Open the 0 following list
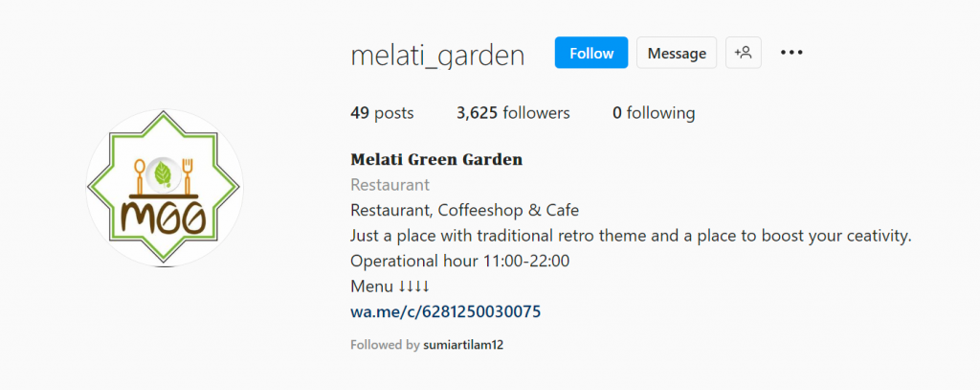 pos(654,113)
